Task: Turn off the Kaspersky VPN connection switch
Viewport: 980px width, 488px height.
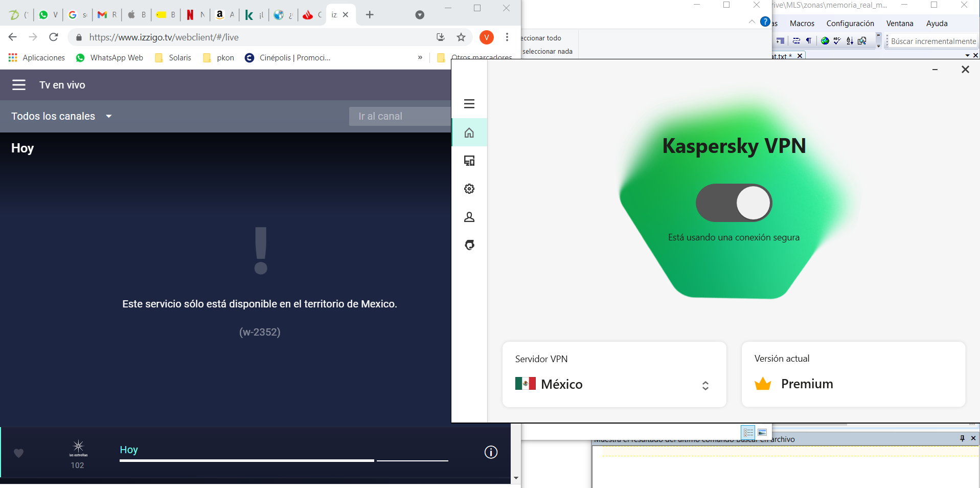Action: point(734,203)
